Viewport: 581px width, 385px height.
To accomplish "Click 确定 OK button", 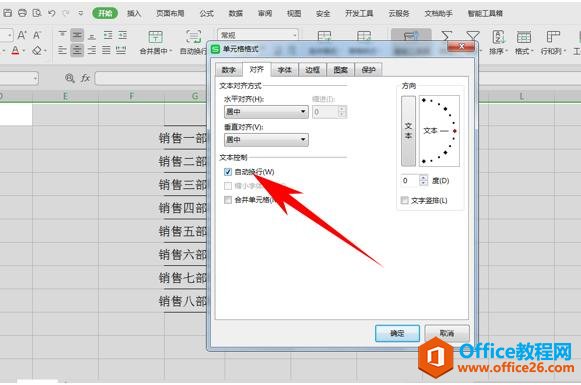I will pos(397,333).
